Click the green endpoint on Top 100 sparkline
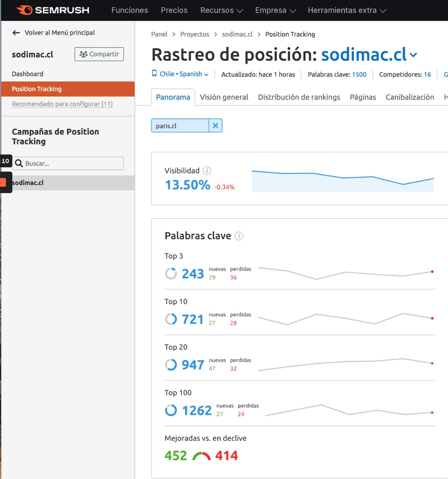This screenshot has width=448, height=479. coord(432,412)
